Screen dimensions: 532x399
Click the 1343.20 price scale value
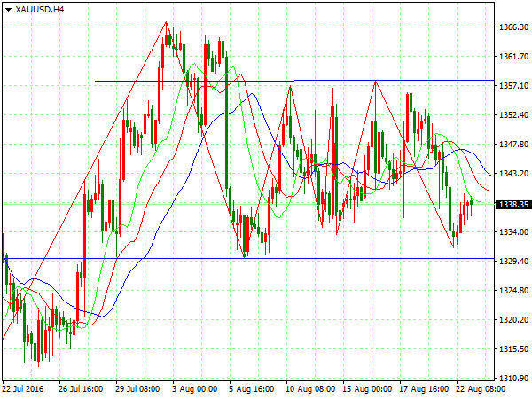coord(513,174)
